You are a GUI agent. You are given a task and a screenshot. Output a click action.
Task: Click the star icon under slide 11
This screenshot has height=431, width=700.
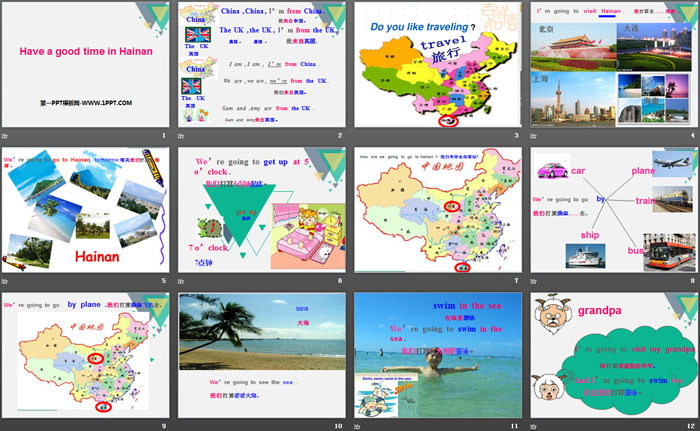(x=359, y=424)
